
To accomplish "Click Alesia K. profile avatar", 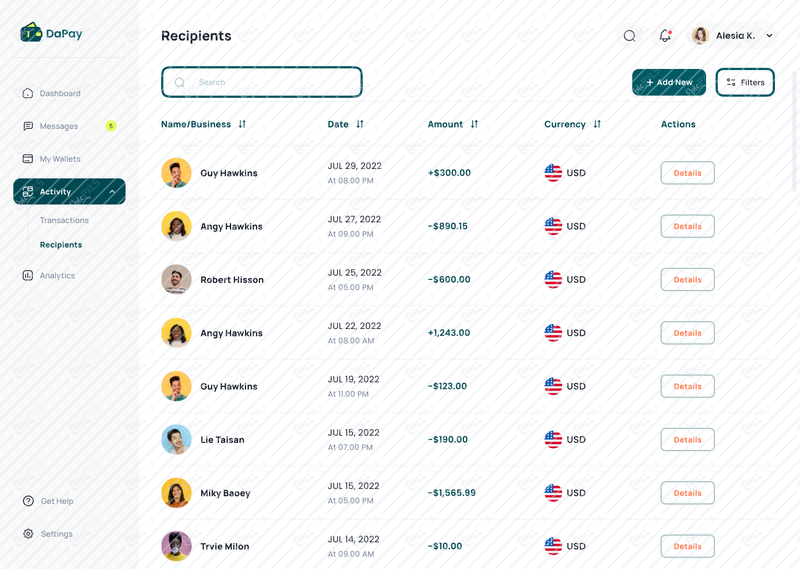I will pos(701,36).
